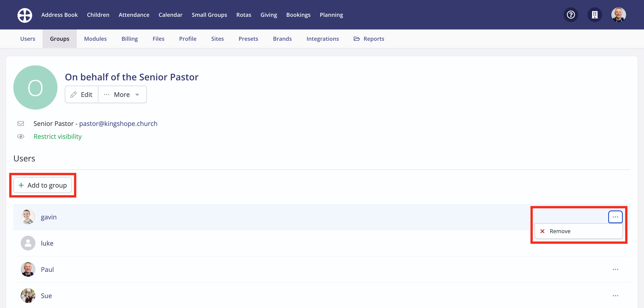644x308 pixels.
Task: Switch to the Billing tab
Action: click(130, 39)
